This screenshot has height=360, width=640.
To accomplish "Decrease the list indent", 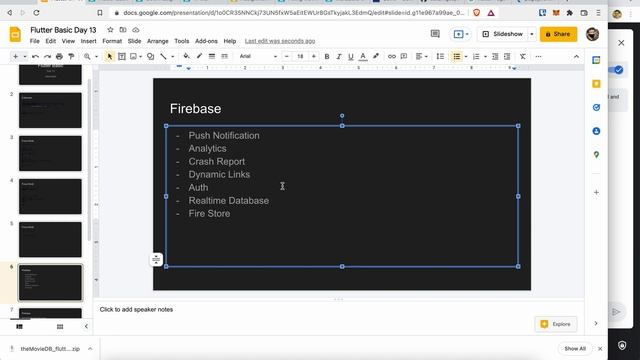I will pos(495,56).
